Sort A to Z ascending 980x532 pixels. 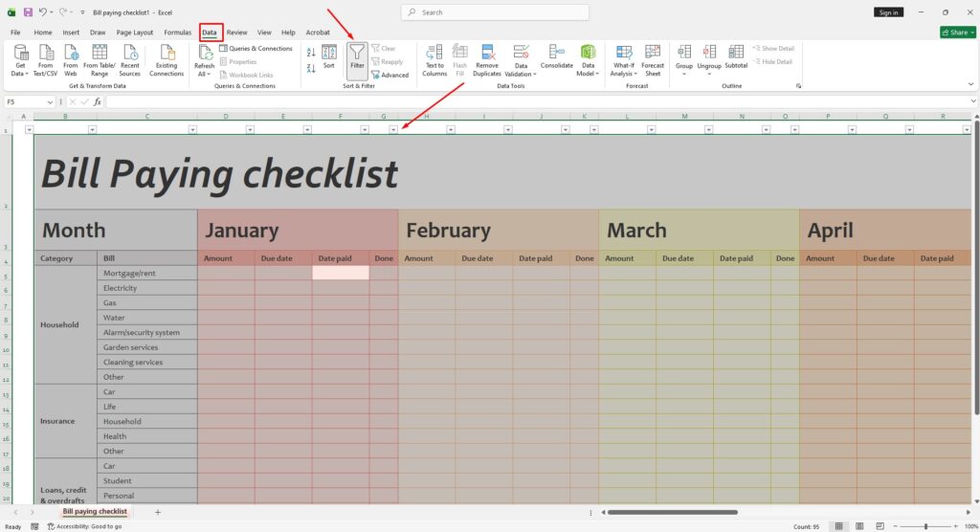[x=311, y=54]
